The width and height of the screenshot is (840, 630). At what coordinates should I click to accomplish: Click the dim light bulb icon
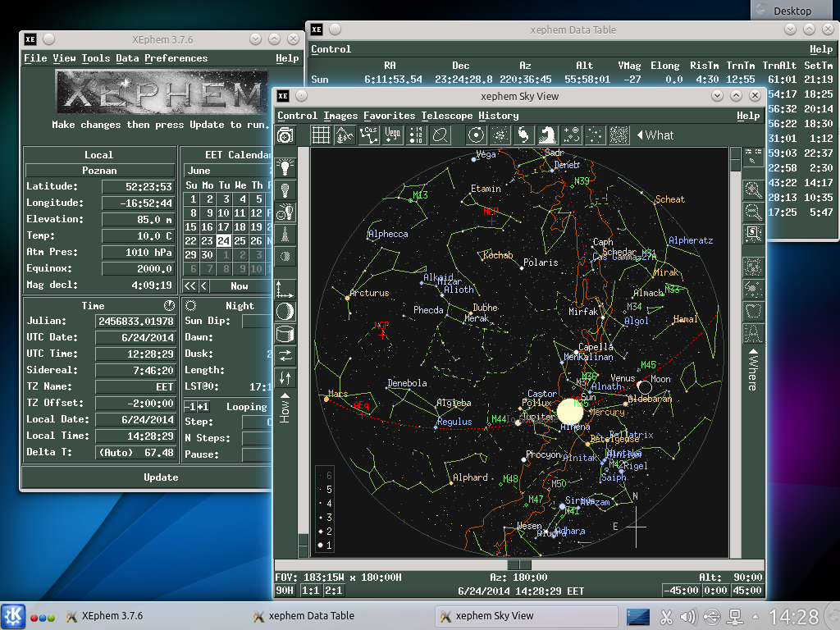tap(285, 190)
